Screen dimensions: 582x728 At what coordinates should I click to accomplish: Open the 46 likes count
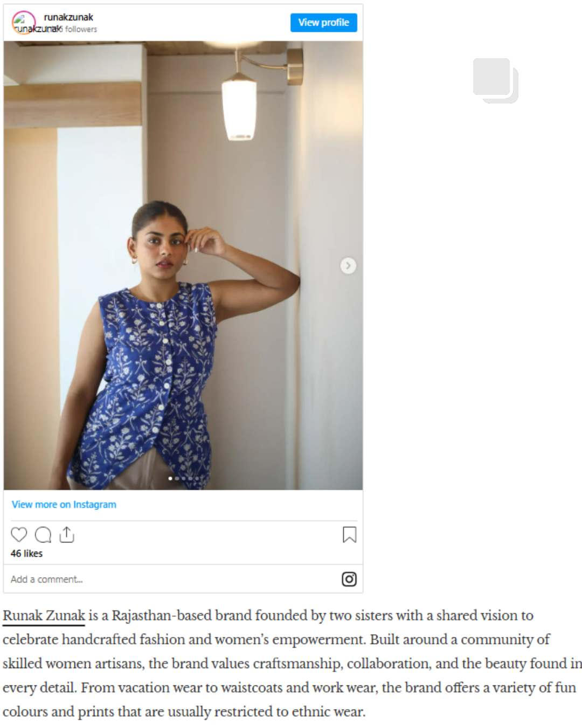[x=26, y=553]
